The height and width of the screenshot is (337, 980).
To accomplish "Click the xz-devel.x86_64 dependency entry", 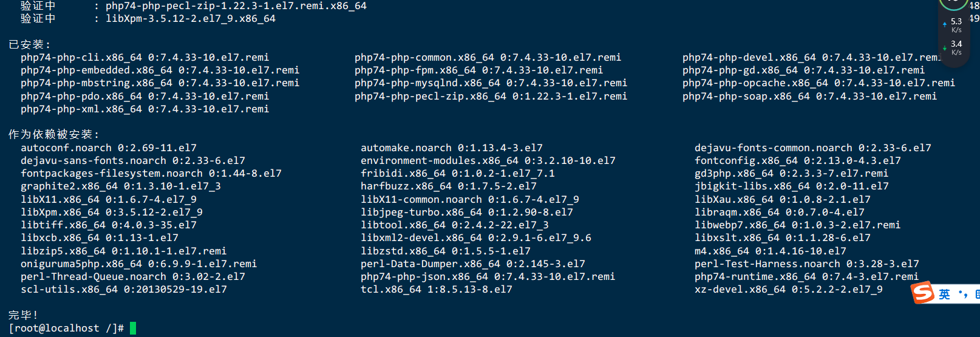I will pyautogui.click(x=789, y=290).
